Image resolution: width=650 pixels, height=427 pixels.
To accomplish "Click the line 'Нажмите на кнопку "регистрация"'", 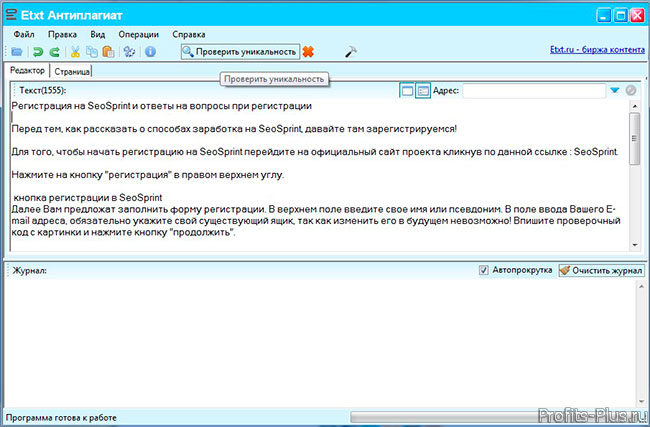I will coord(148,175).
